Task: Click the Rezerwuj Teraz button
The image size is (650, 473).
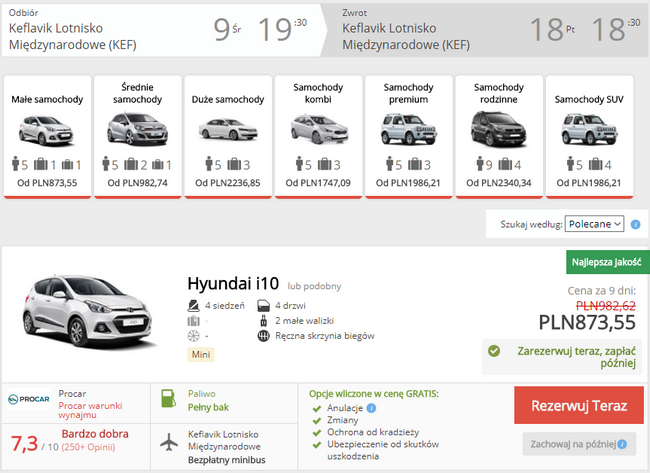Action: click(579, 405)
